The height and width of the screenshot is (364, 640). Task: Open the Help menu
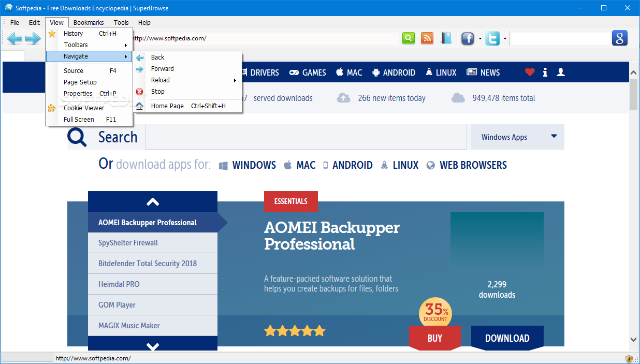[144, 22]
